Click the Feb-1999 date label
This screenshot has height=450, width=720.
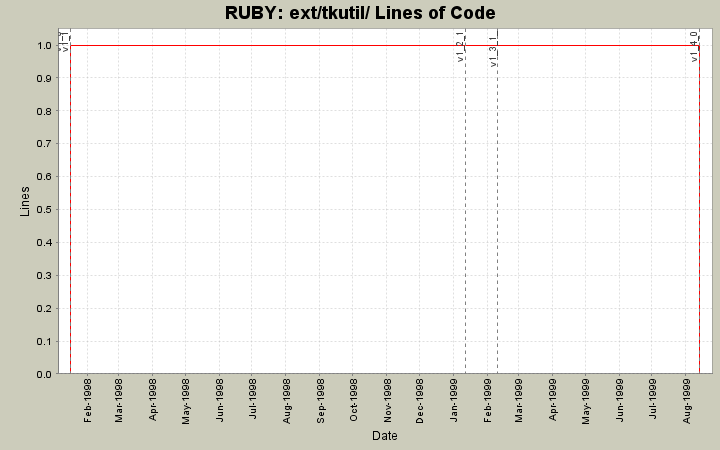pos(487,400)
